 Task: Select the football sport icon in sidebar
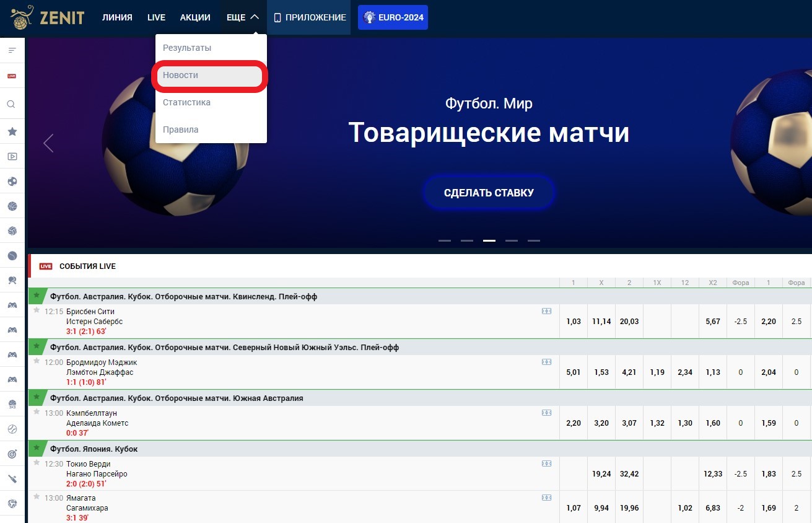click(x=12, y=181)
